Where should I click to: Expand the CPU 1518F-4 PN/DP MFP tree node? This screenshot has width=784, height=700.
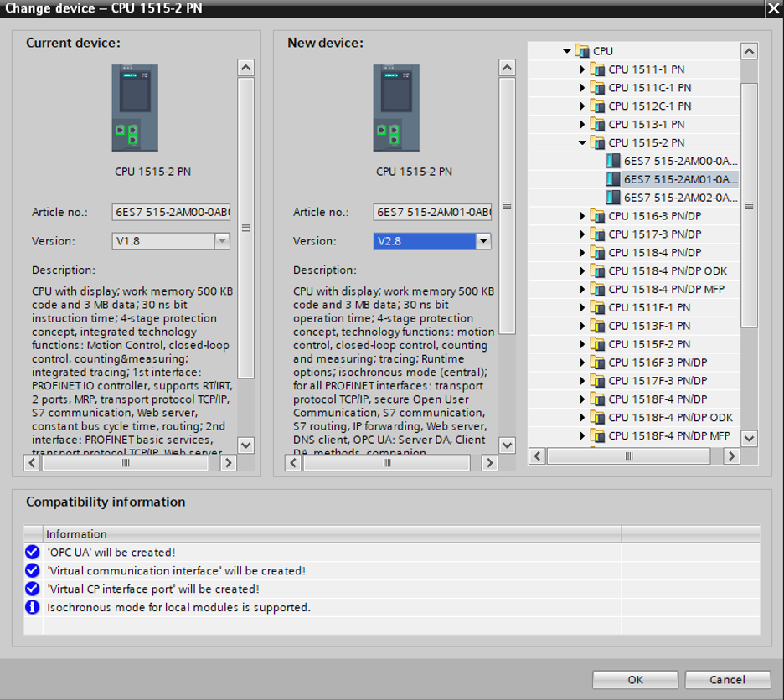click(582, 436)
